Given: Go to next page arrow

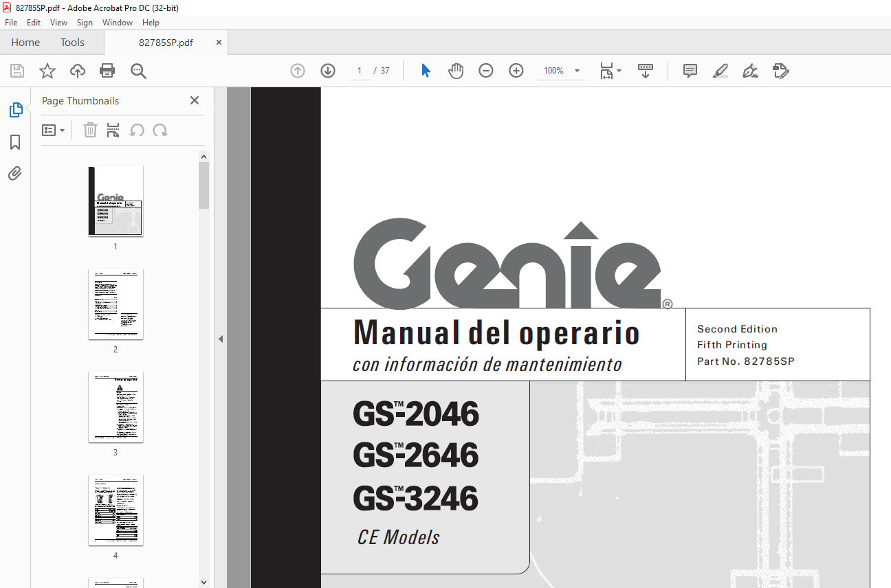Looking at the screenshot, I should (328, 71).
